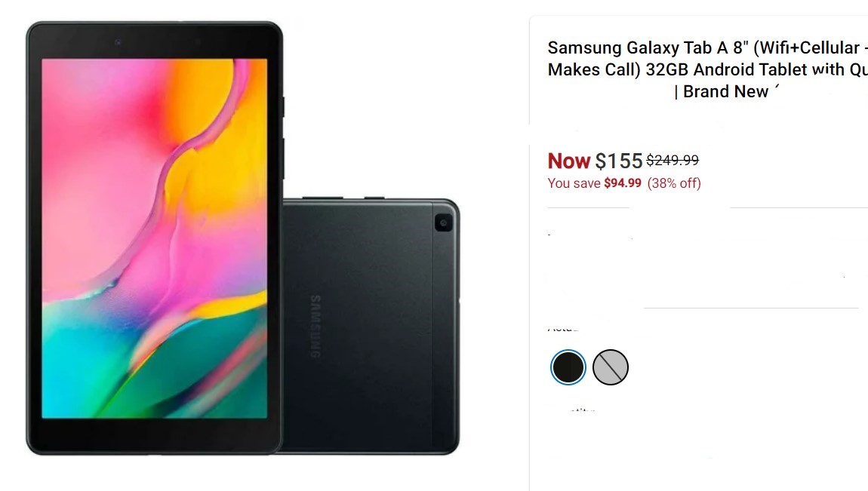Click the side volume buttons on tablet image
This screenshot has width=868, height=491.
283,138
